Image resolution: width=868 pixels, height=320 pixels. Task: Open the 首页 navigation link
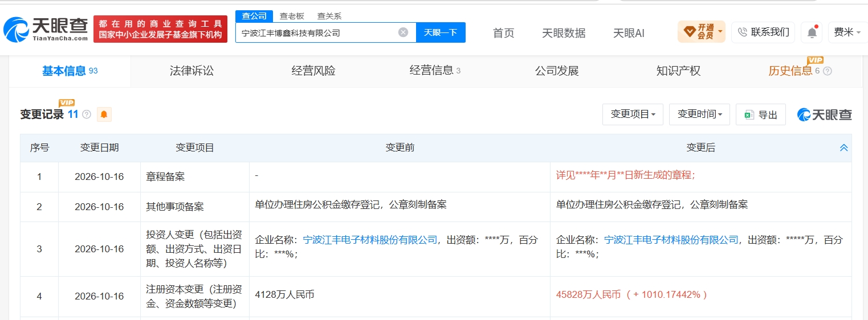click(x=503, y=33)
